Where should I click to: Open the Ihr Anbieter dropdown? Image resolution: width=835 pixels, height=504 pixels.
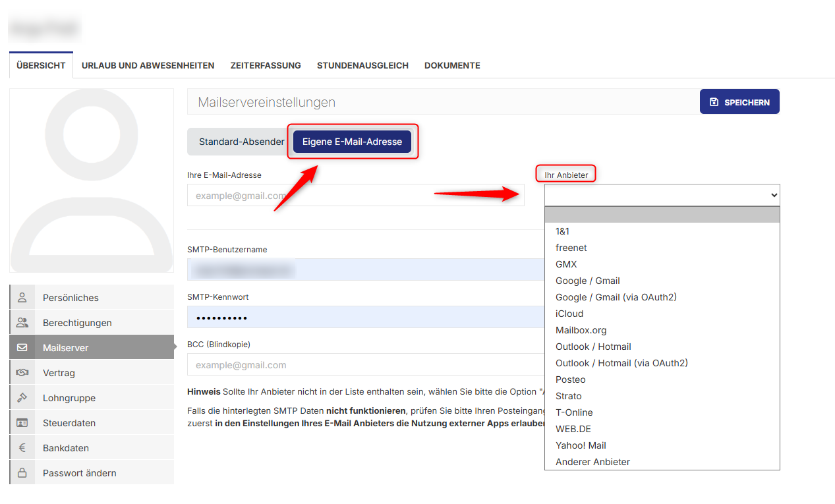point(662,194)
